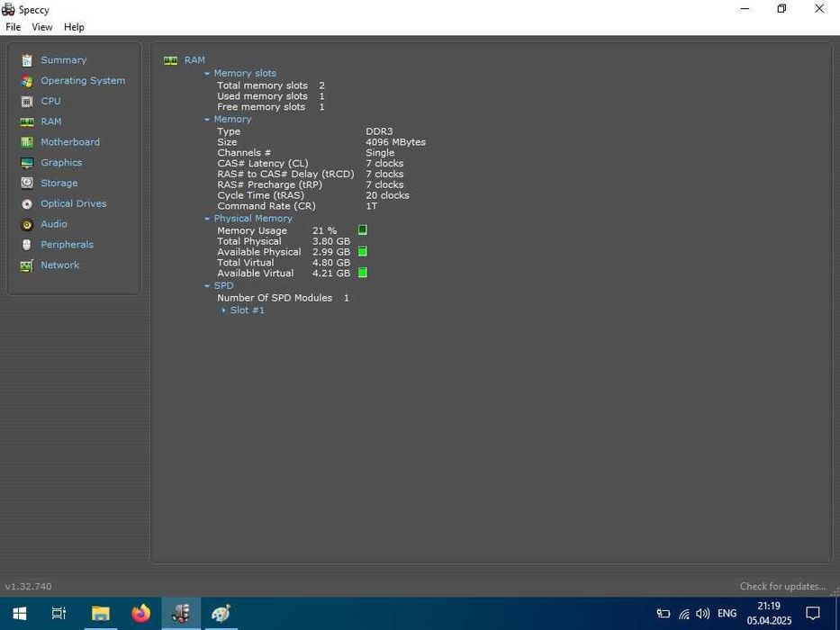Click the Number Of SPD Modules row
Image resolution: width=840 pixels, height=630 pixels.
[283, 298]
